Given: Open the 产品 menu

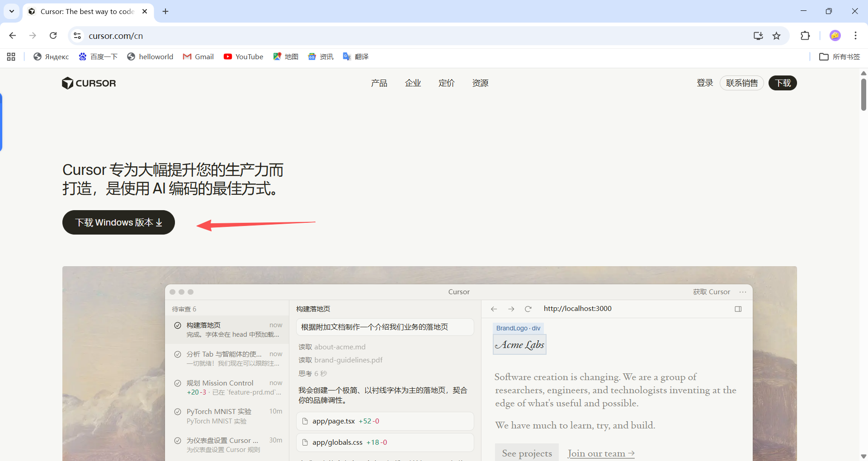Looking at the screenshot, I should [x=379, y=83].
